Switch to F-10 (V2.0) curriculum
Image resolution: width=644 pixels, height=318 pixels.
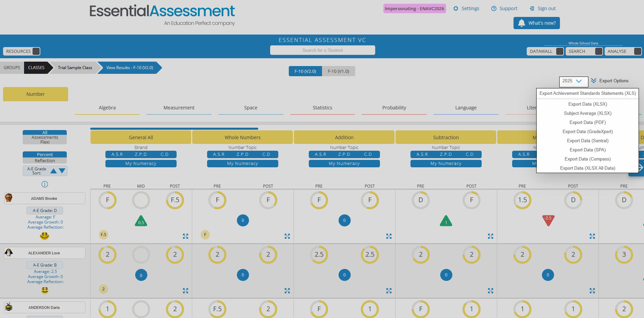coord(305,71)
